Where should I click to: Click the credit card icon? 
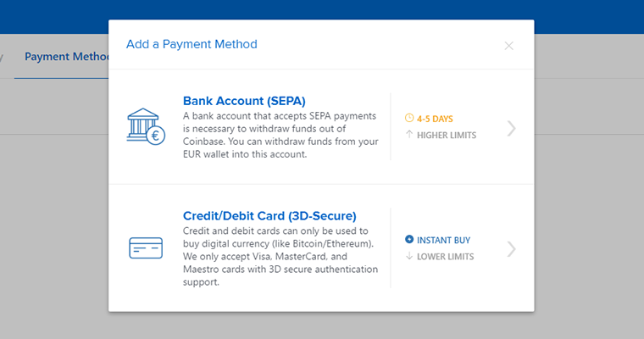146,247
